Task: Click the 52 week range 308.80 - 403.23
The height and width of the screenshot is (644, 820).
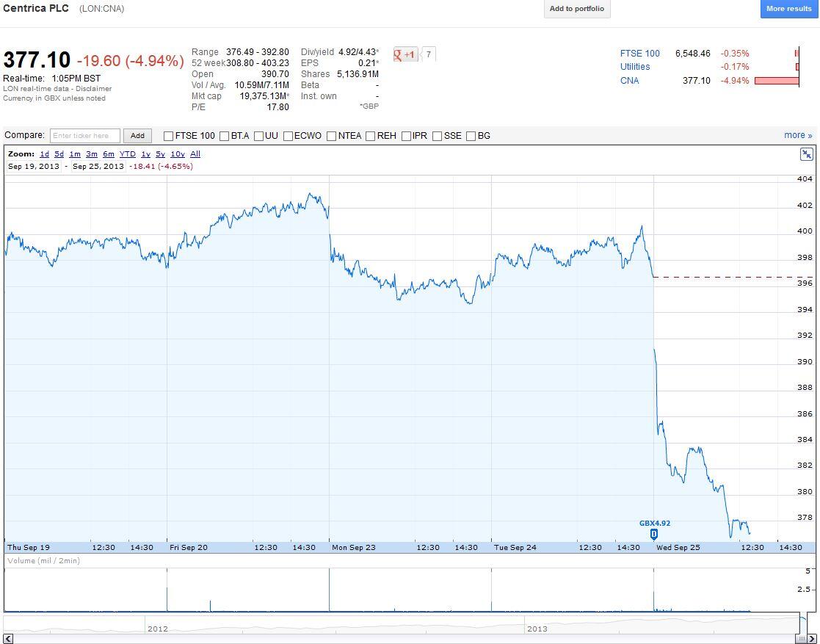Action: click(x=257, y=62)
